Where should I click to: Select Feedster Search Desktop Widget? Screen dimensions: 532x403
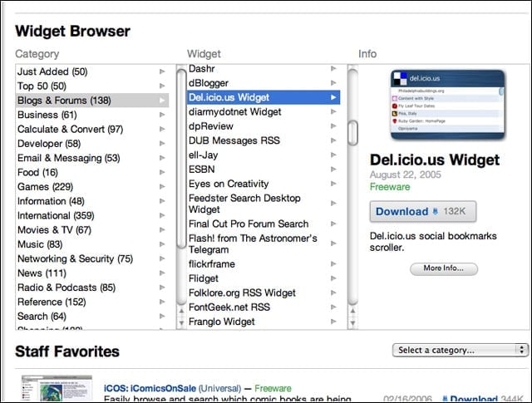(x=264, y=204)
